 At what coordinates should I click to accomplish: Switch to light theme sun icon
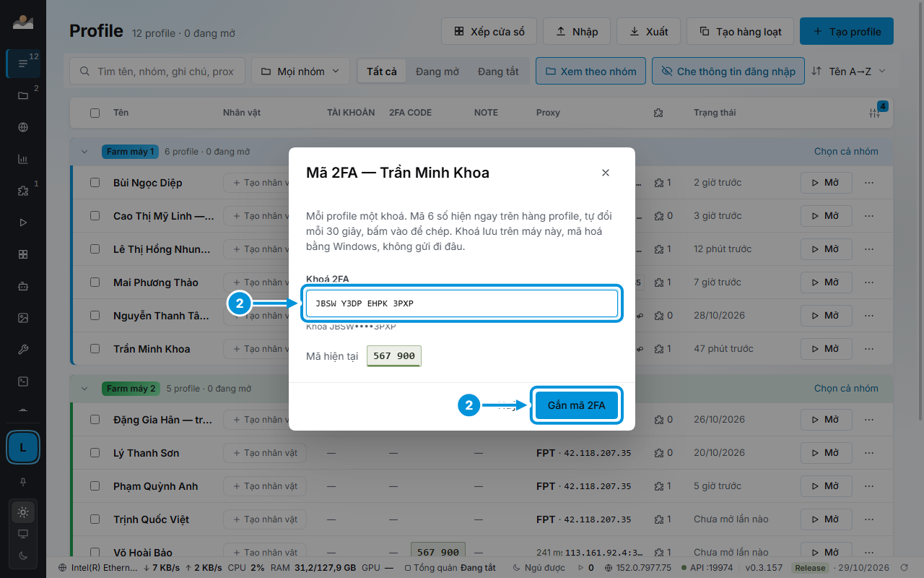coord(23,512)
